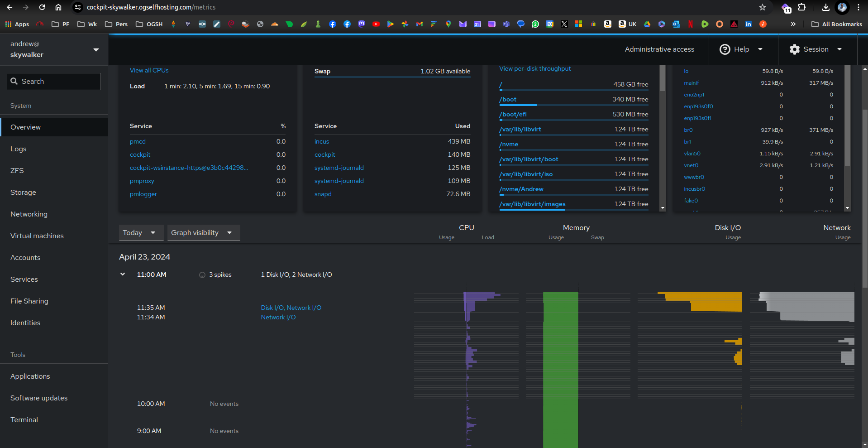
Task: Open the YouTube bookmark icon
Action: (376, 24)
